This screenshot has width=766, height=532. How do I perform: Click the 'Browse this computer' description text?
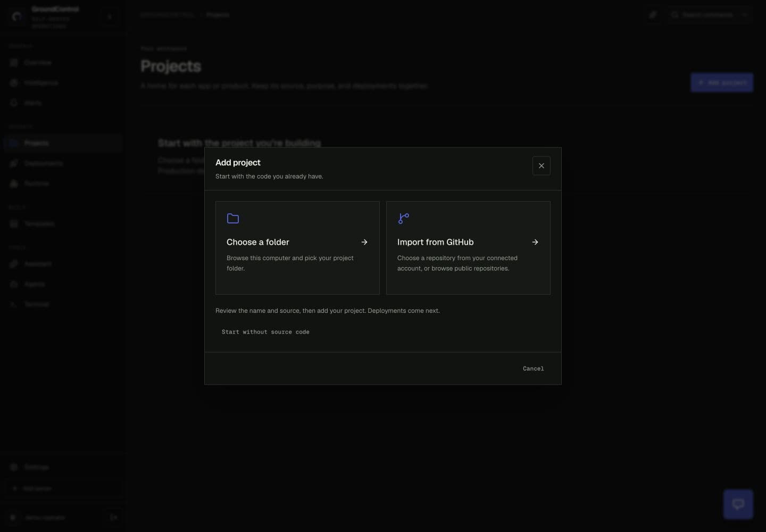tap(290, 263)
